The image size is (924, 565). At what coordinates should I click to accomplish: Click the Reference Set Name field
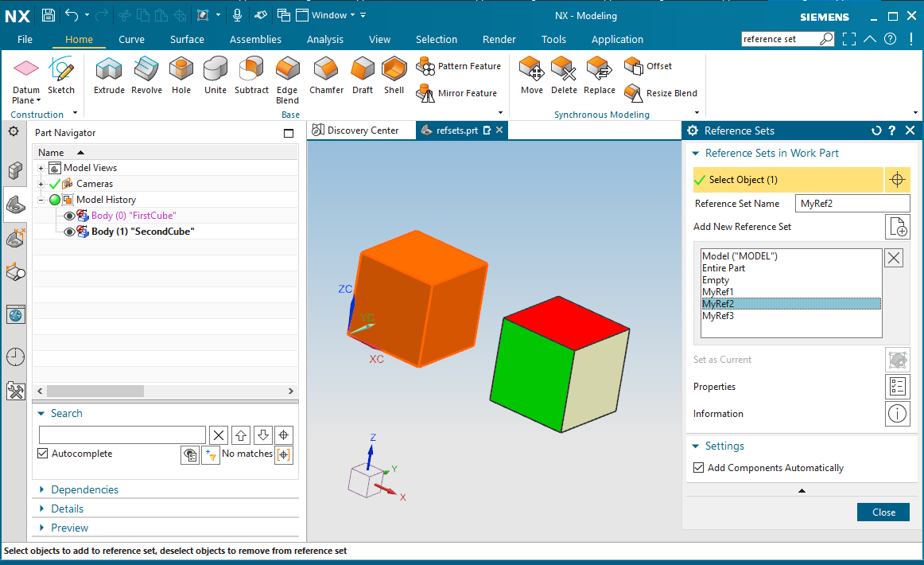pos(852,204)
